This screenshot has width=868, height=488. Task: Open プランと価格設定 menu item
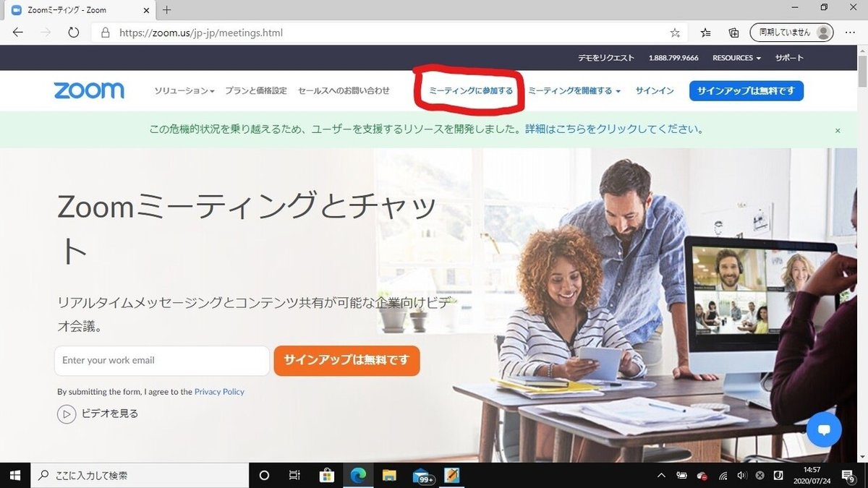click(256, 90)
